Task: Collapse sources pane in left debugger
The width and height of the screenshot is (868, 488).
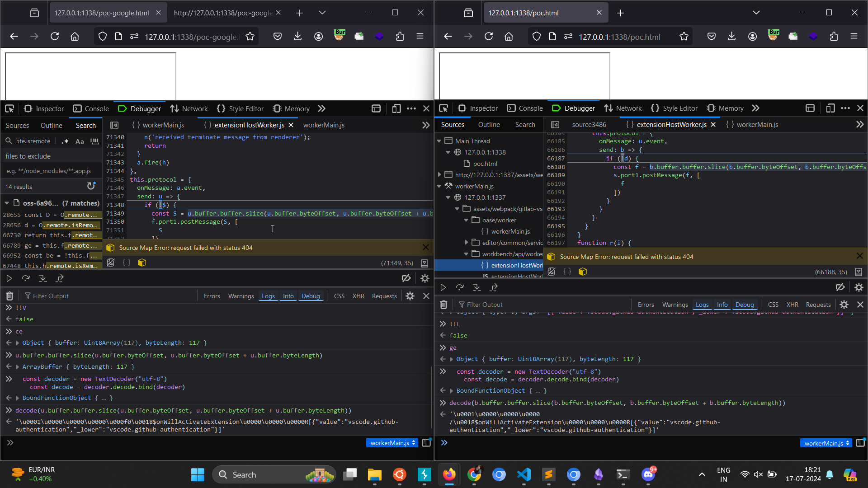Action: [x=114, y=125]
